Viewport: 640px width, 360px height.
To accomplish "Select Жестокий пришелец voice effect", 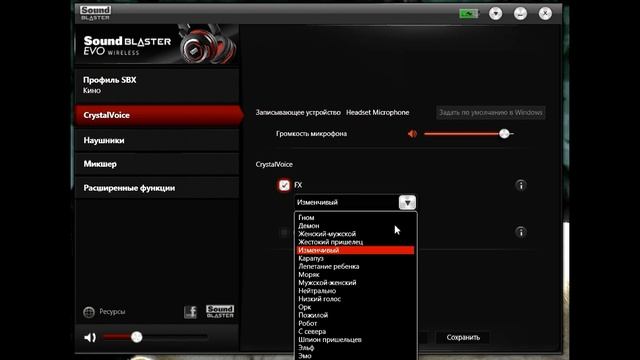I will tap(355, 242).
